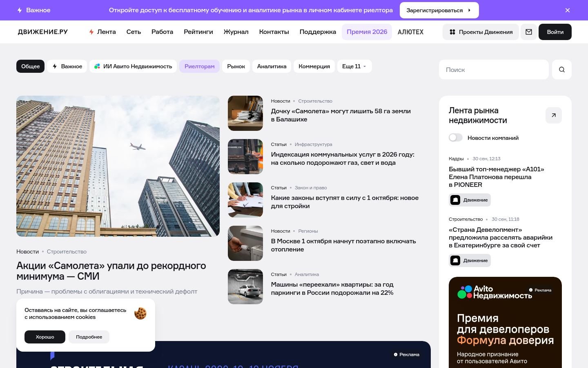Click the Закон и право tag
The image size is (588, 368).
(x=311, y=188)
